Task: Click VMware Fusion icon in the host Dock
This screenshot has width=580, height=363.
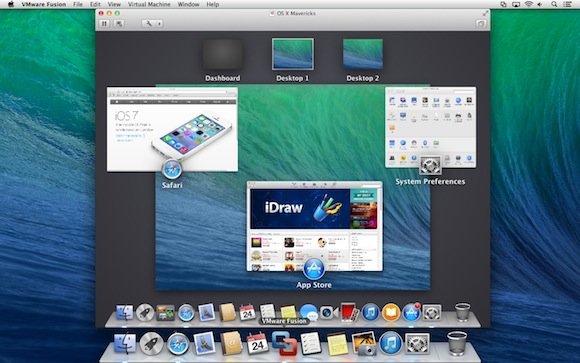Action: (284, 343)
